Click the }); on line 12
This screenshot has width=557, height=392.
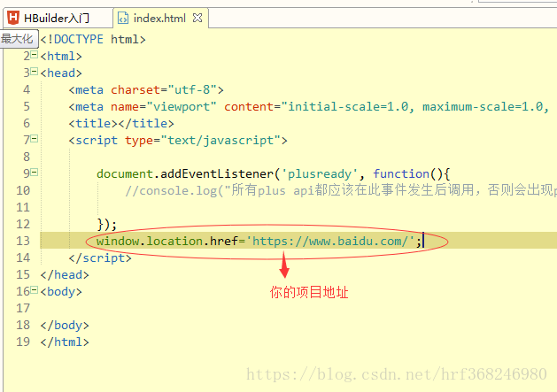pos(106,225)
